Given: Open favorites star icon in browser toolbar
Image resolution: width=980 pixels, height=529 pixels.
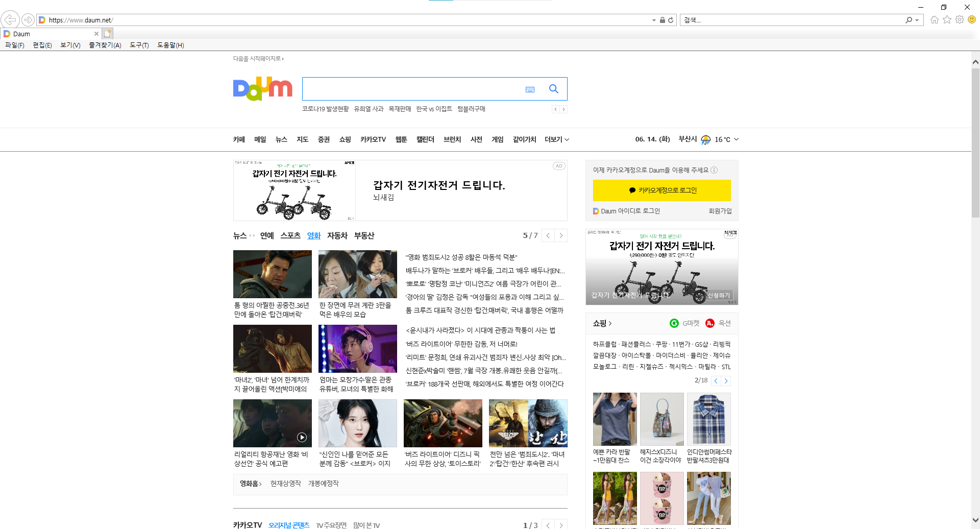Looking at the screenshot, I should pos(947,19).
